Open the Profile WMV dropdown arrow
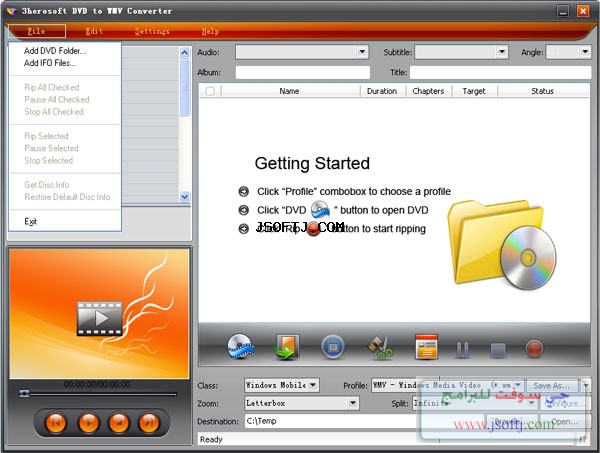The height and width of the screenshot is (453, 600). tap(518, 385)
